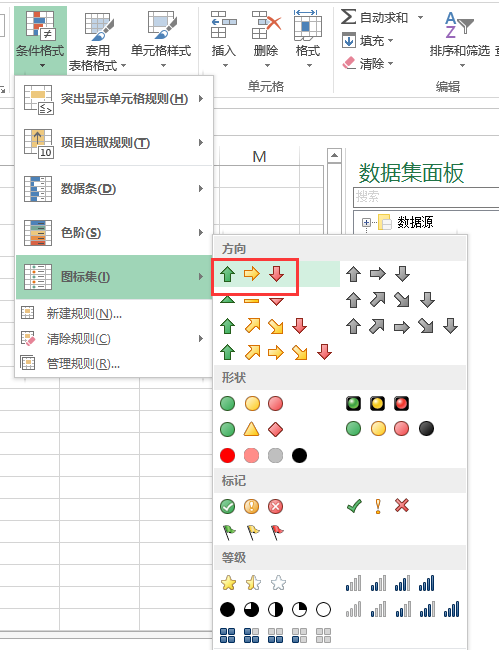Open the 色阶 color scales submenu

(114, 233)
